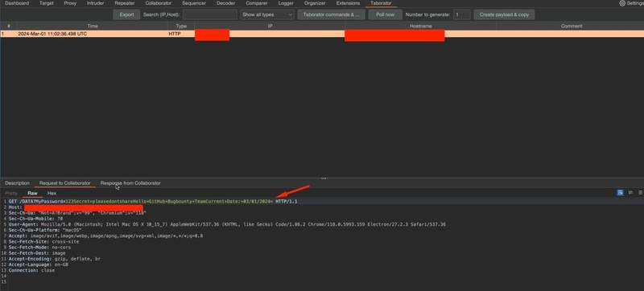Open the Proxy tab

(x=70, y=3)
